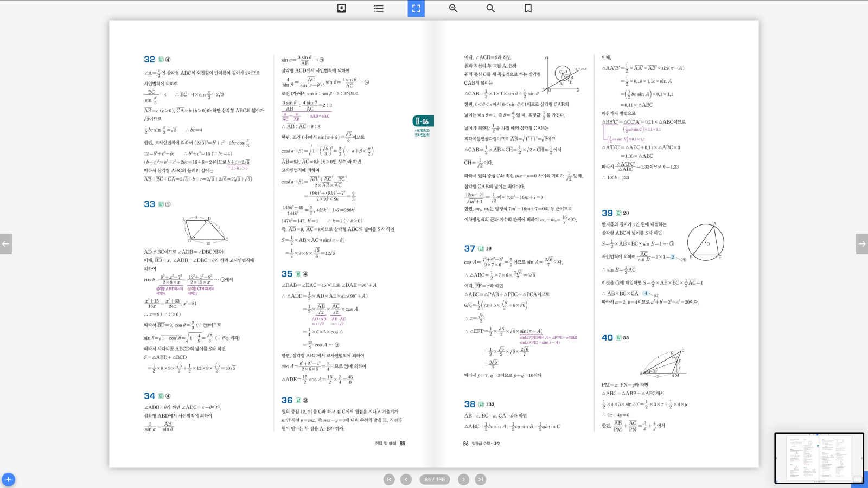
Task: Toggle bookmark for the current page
Action: coord(528,9)
